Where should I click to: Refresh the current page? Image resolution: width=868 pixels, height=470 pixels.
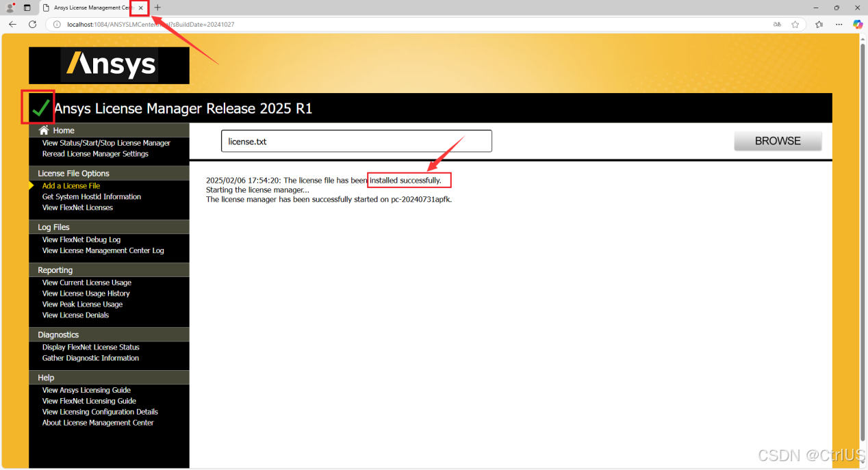pyautogui.click(x=32, y=24)
